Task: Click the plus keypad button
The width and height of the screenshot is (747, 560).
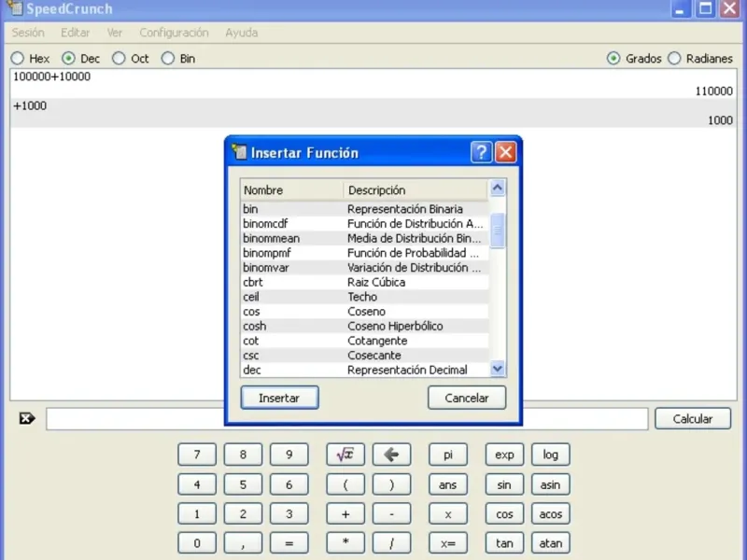Action: (x=345, y=514)
